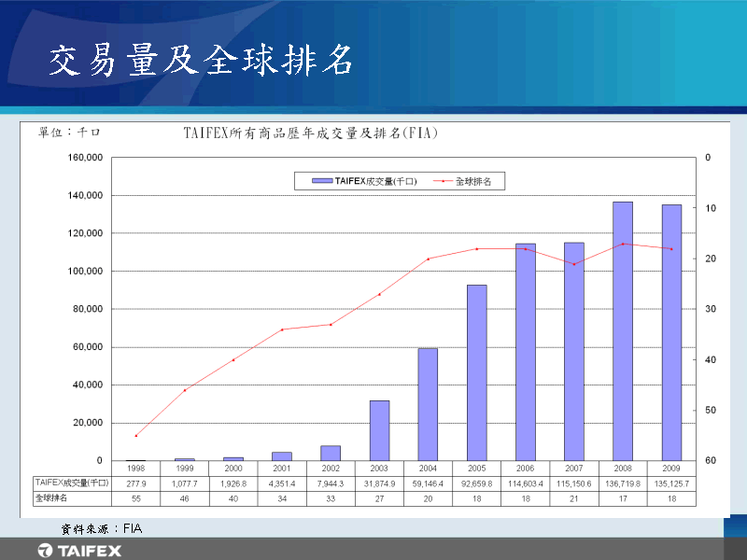Click the short blue bar for 2002
The image size is (747, 560).
click(331, 453)
